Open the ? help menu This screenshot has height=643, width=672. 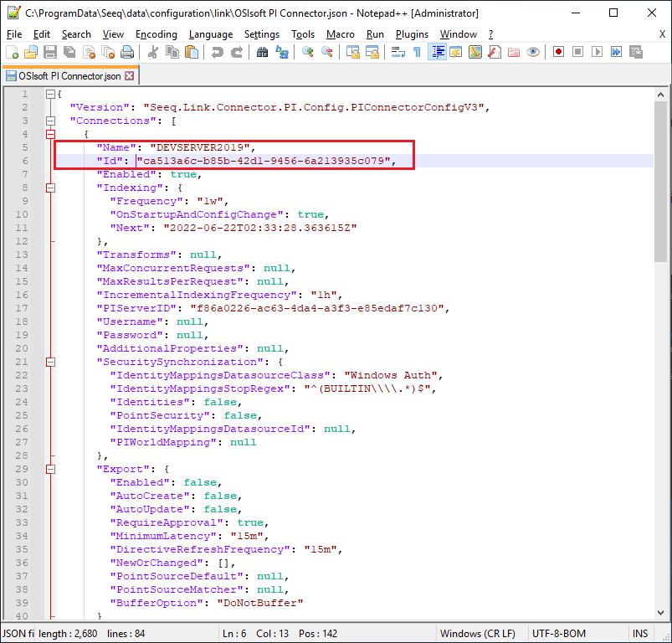pos(490,34)
